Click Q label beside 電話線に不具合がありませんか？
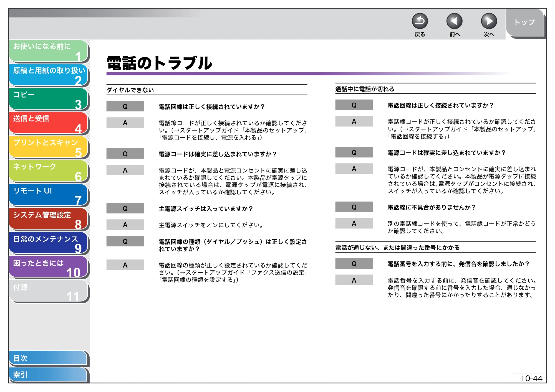This screenshot has width=555, height=392. click(354, 207)
